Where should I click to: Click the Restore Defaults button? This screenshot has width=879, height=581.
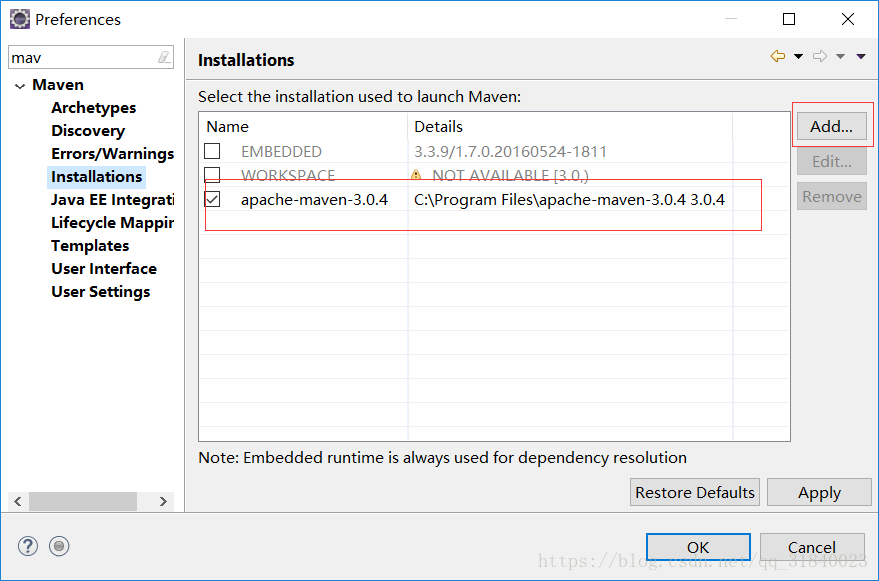pyautogui.click(x=695, y=492)
